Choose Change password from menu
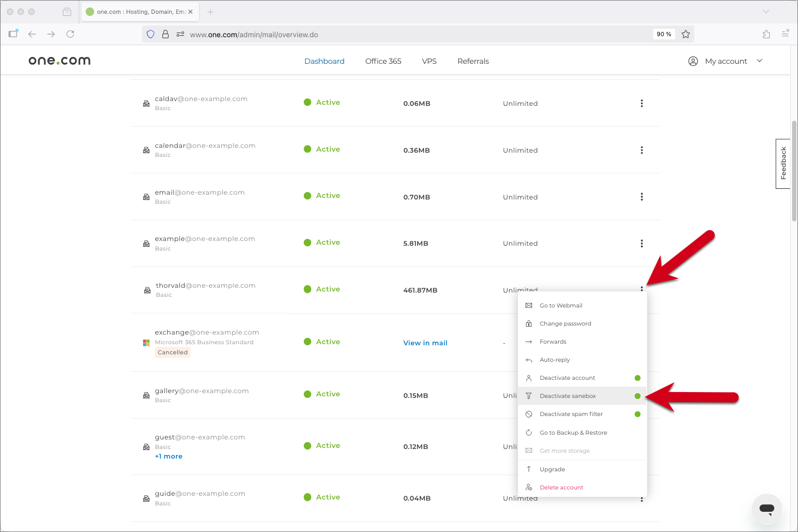The height and width of the screenshot is (532, 798). coord(565,323)
